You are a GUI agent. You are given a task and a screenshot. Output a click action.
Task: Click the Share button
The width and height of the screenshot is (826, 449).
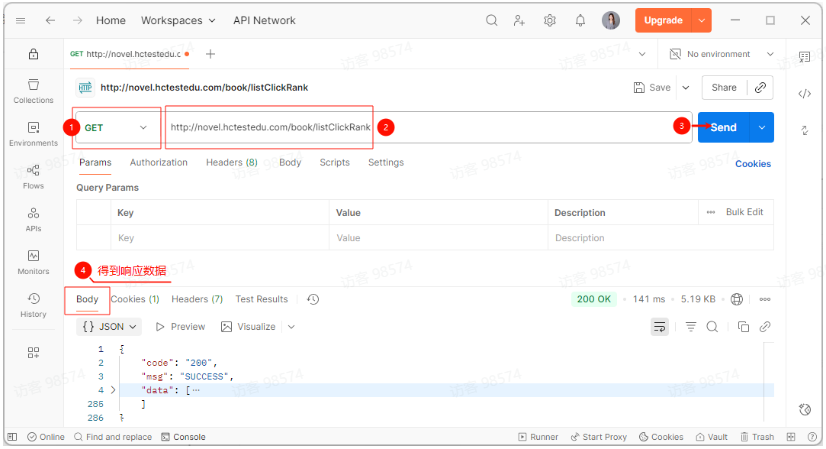click(x=724, y=87)
